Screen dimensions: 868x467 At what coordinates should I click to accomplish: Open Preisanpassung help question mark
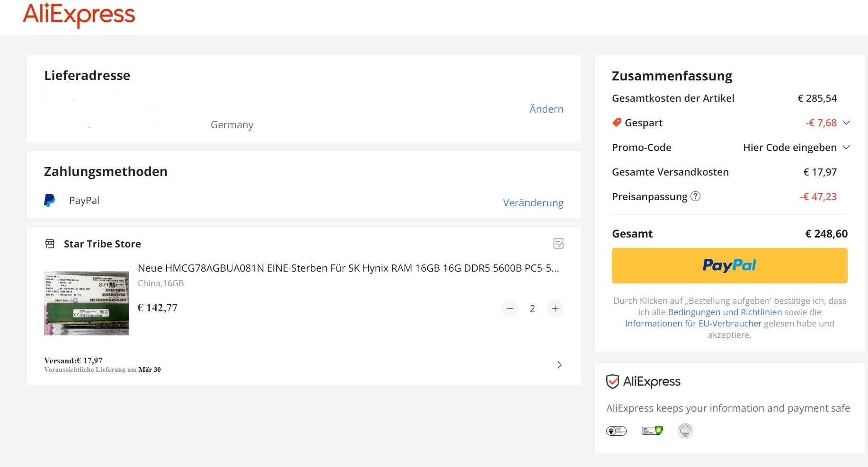tap(695, 196)
